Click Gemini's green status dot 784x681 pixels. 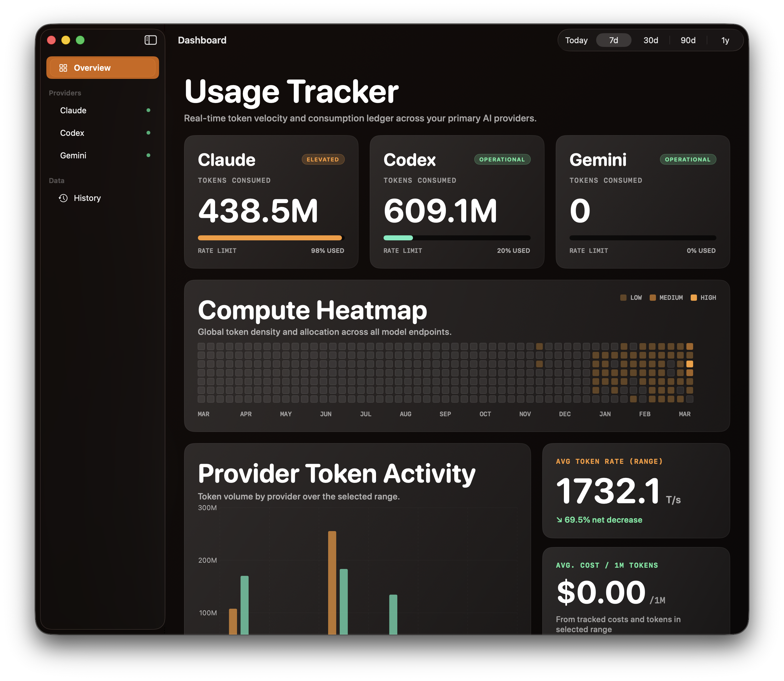[x=148, y=155]
